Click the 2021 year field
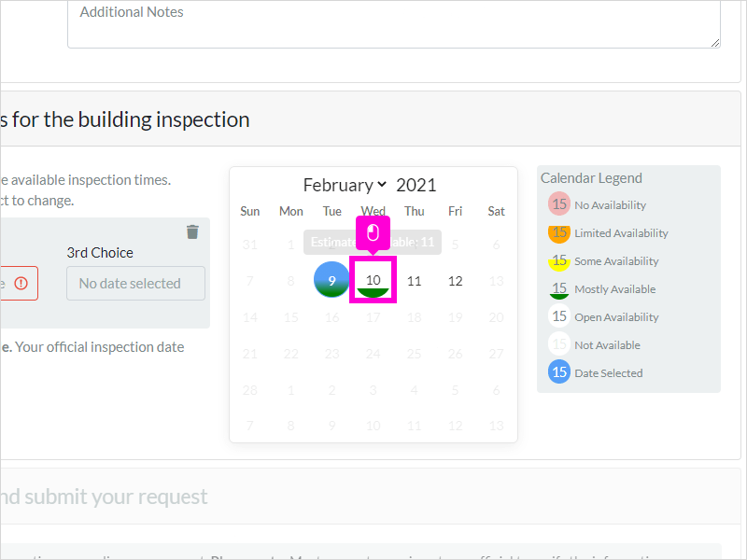The width and height of the screenshot is (747, 560). (416, 185)
